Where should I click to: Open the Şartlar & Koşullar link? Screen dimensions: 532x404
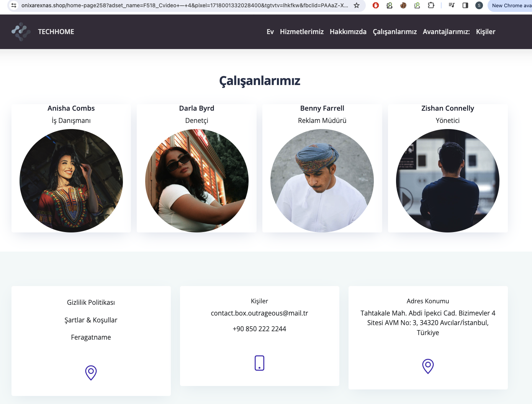coord(91,320)
